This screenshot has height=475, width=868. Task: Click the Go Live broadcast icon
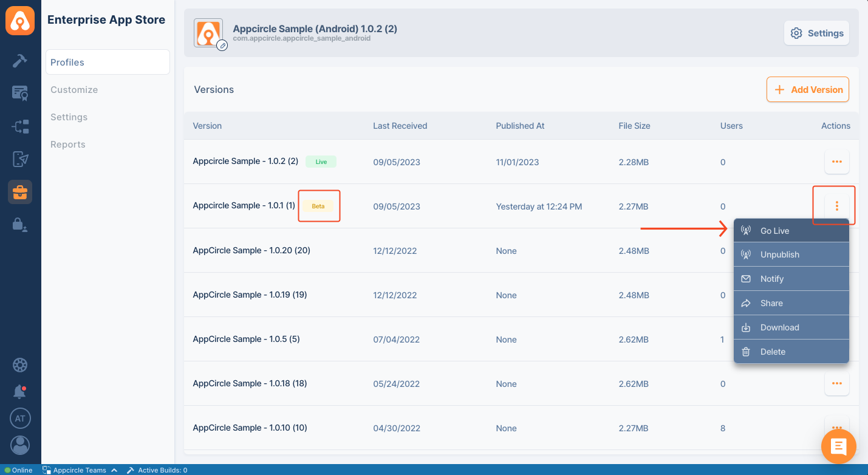click(x=746, y=231)
